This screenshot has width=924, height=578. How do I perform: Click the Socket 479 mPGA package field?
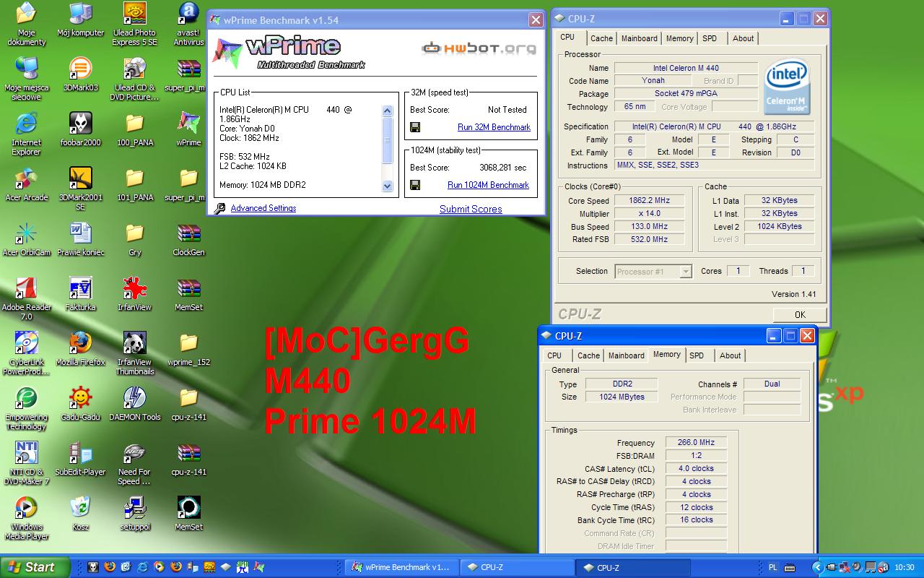coord(686,93)
